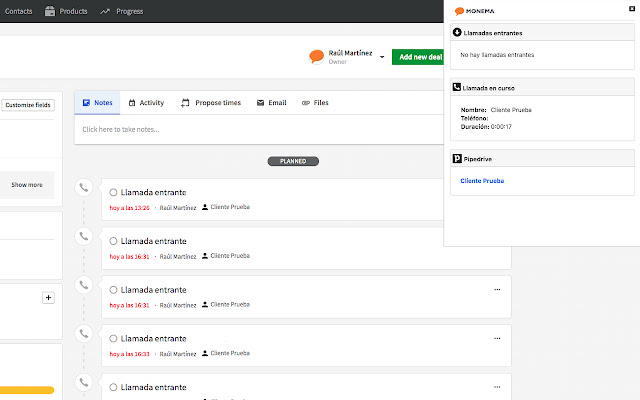Open Cliente Prueba on the 13:26 call
Screen dimensions: 640x400
[230, 207]
